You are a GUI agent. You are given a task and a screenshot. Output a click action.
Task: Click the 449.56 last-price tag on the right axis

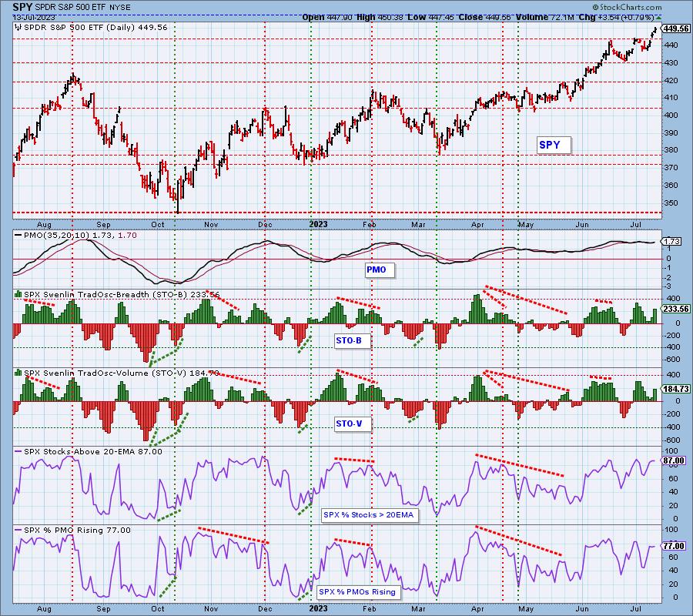(676, 28)
